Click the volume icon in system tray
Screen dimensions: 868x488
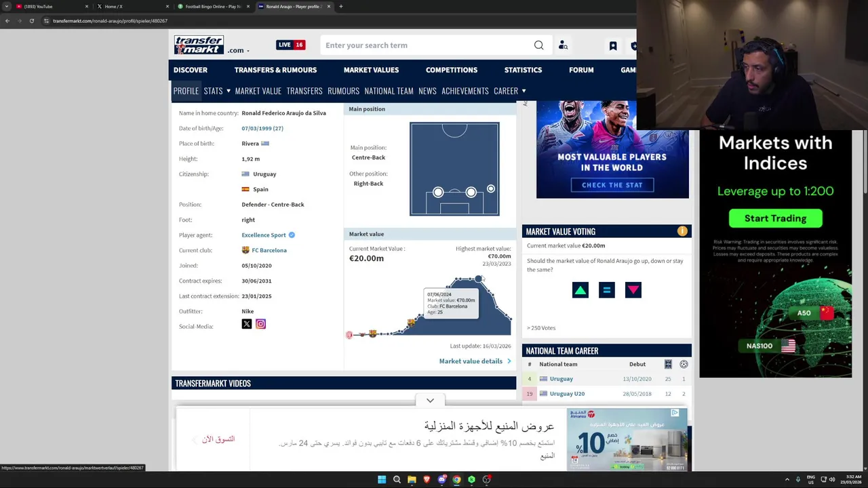coord(832,480)
